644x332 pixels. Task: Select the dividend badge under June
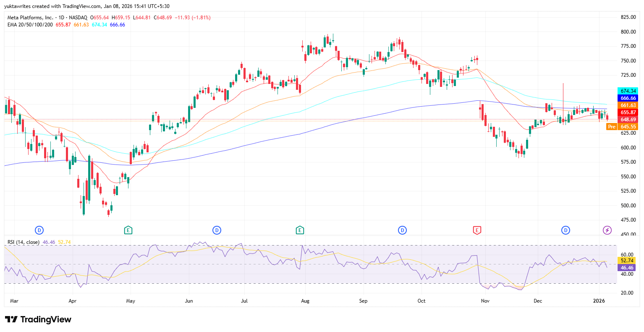(x=217, y=230)
